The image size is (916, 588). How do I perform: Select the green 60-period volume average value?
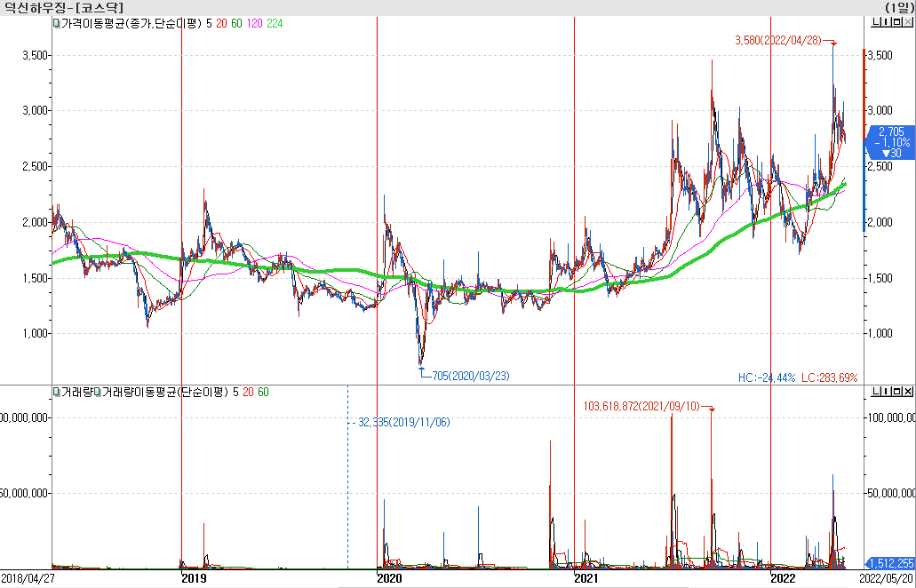pyautogui.click(x=264, y=392)
